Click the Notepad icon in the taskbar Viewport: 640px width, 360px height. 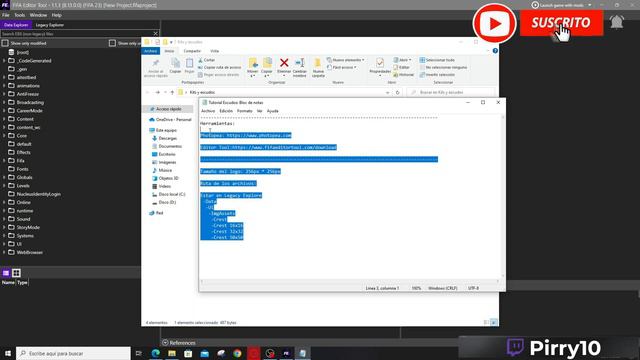pyautogui.click(x=302, y=353)
